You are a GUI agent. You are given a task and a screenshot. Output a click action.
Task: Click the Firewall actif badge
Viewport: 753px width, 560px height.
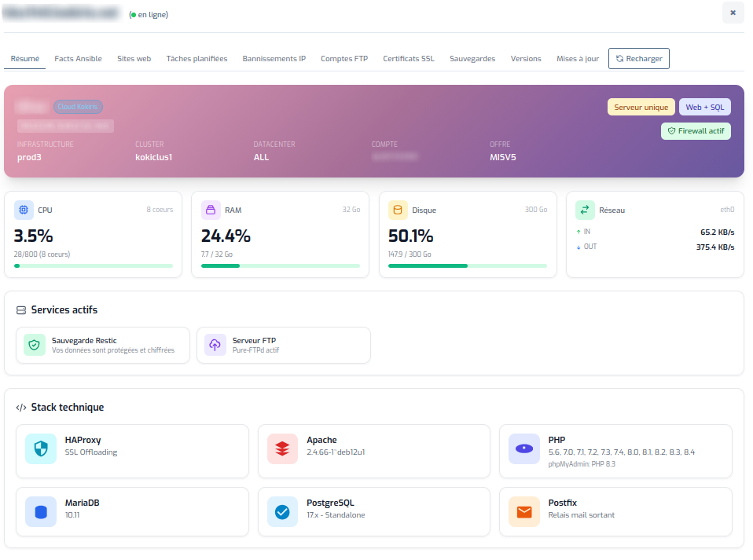pyautogui.click(x=696, y=130)
